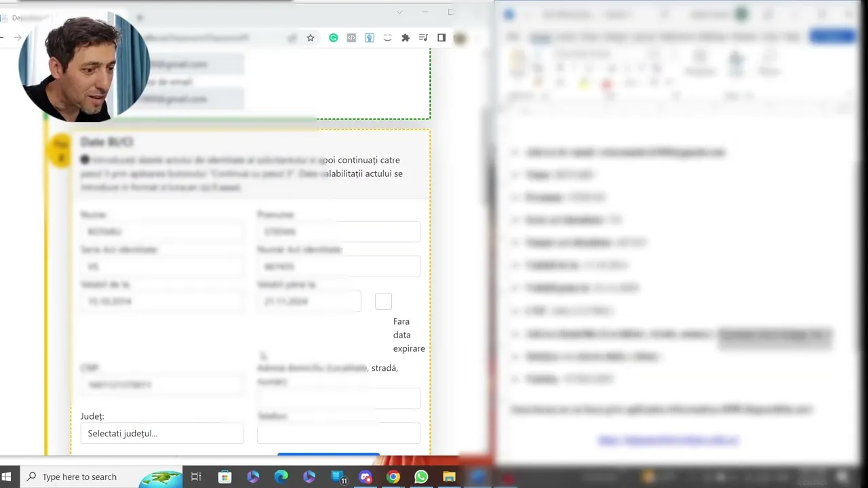Click the 'Type here to search' box
The image size is (868, 488).
tap(102, 476)
